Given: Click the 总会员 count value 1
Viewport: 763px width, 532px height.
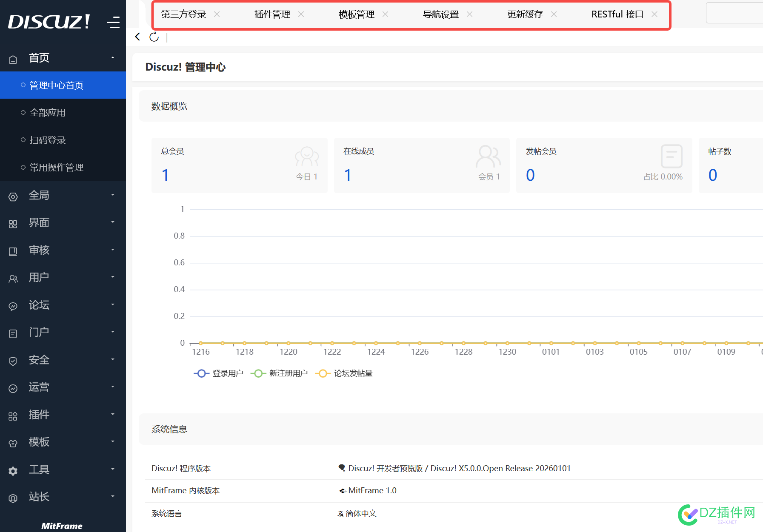Looking at the screenshot, I should click(x=166, y=175).
